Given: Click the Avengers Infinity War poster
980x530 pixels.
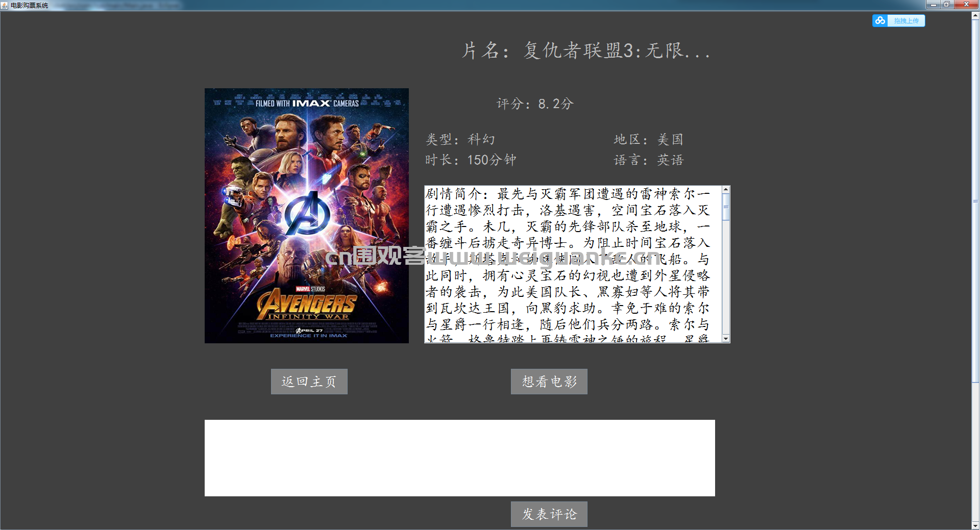Looking at the screenshot, I should (306, 216).
